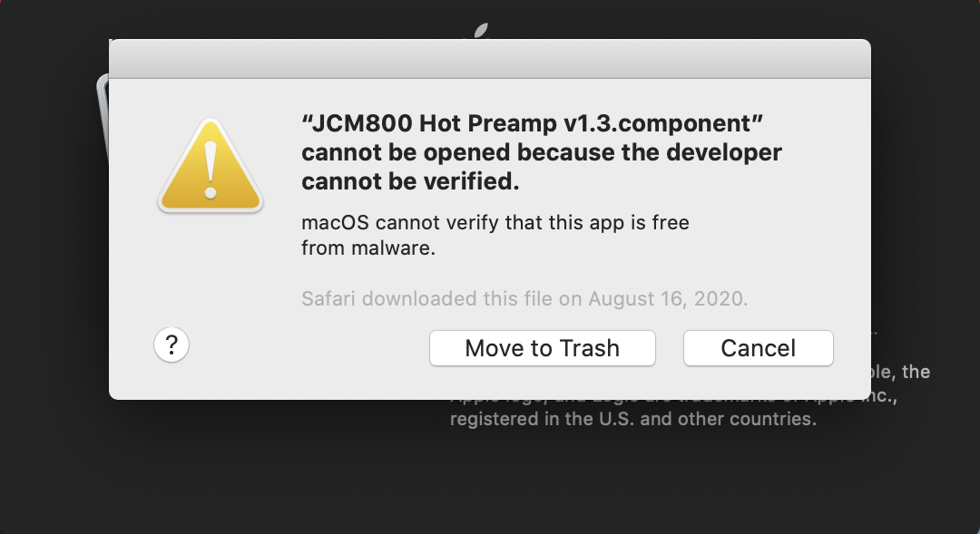Click the "August 16, 2020" download date
The height and width of the screenshot is (534, 980).
point(668,298)
